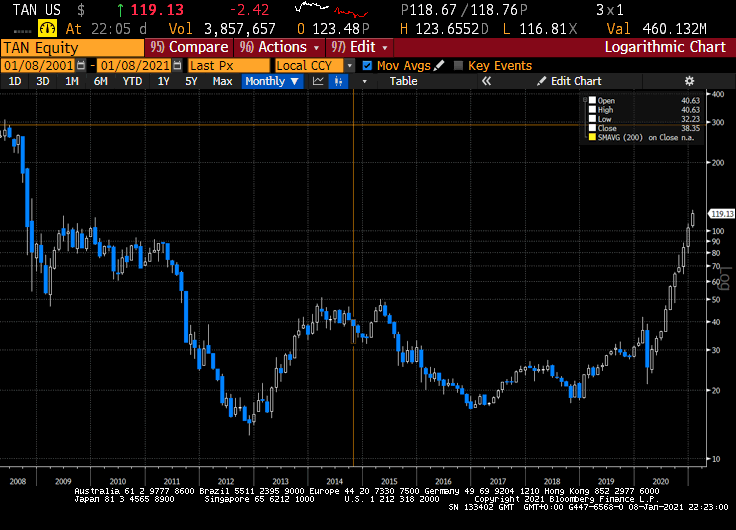Image resolution: width=736 pixels, height=530 pixels.
Task: Open the chart type dropdown arrow
Action: 364,82
